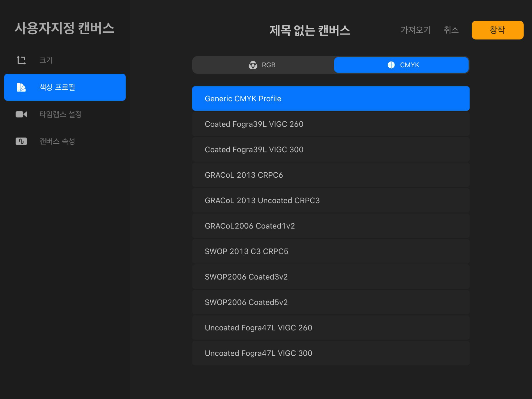Open the 크기 (Size) sidebar section

tap(46, 60)
